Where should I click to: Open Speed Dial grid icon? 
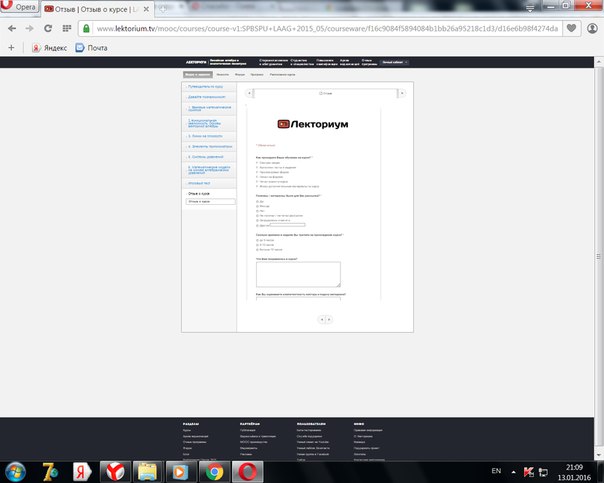pyautogui.click(x=67, y=29)
